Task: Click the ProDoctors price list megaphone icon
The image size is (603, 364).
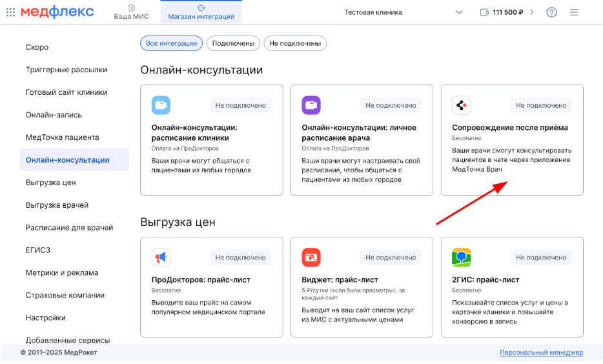Action: (x=161, y=258)
